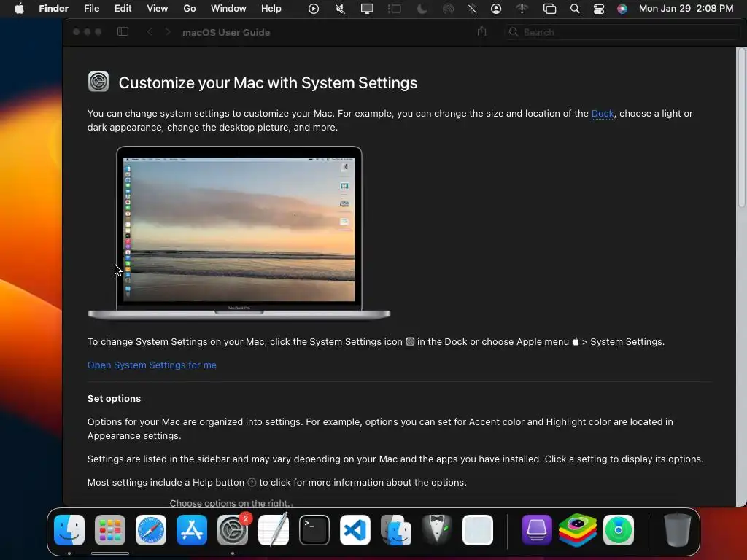The height and width of the screenshot is (560, 747).
Task: Open Apple Configurator purple icon in Dock
Action: point(537,529)
